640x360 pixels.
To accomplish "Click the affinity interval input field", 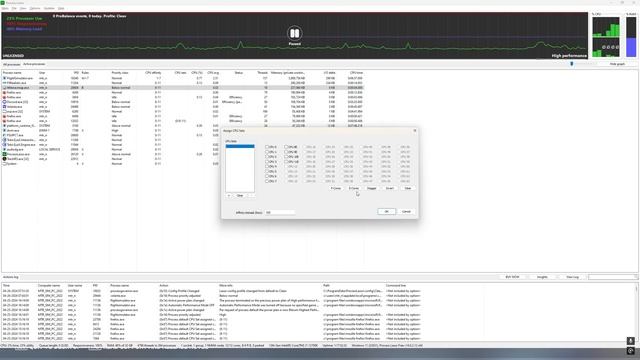I will tap(280, 213).
